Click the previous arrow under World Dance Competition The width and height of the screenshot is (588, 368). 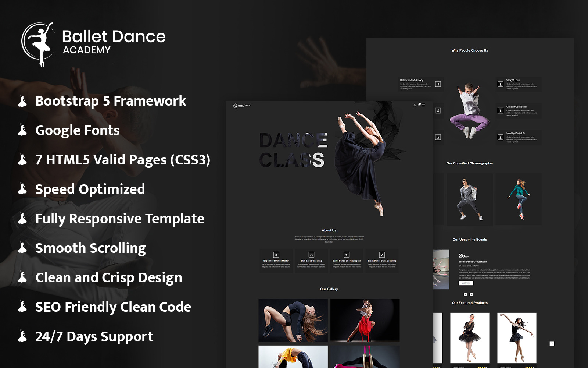(465, 294)
